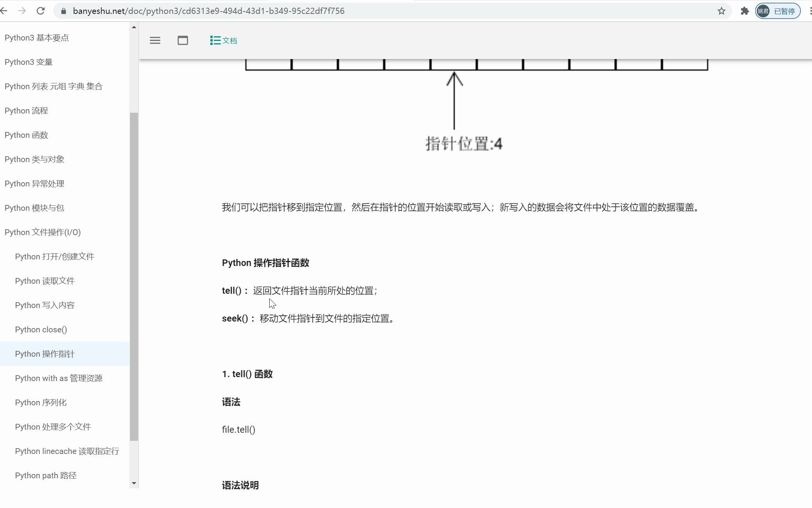Go forward in browser history
The image size is (812, 508).
[x=22, y=11]
